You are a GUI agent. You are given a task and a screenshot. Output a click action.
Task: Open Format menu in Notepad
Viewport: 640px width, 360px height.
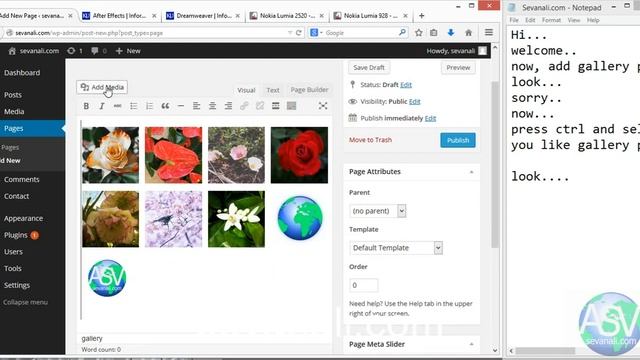(x=551, y=20)
